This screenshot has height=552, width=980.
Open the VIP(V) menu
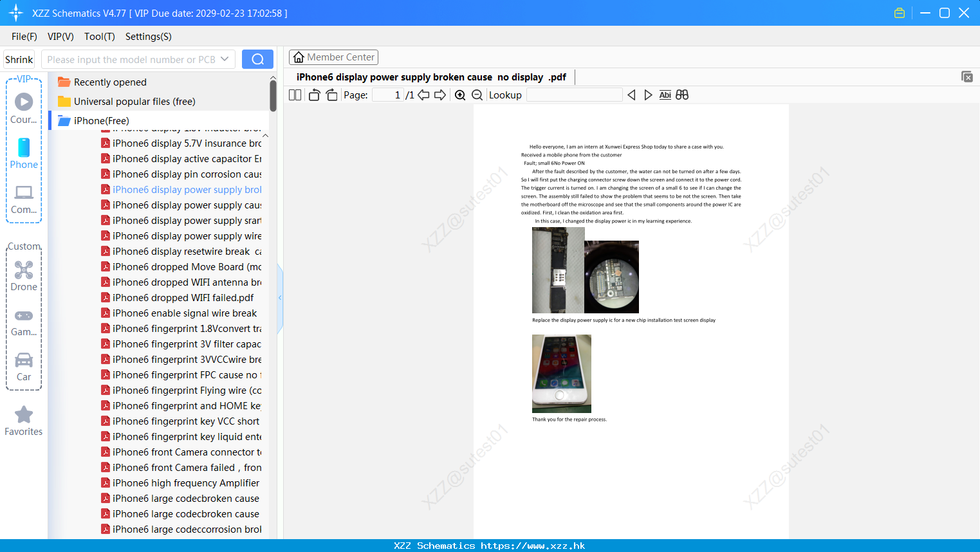(60, 37)
